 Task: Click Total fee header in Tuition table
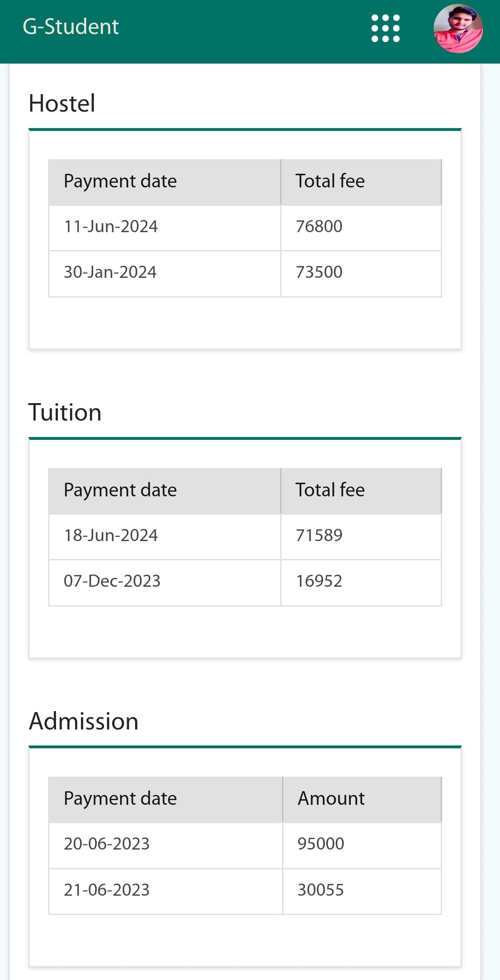(x=330, y=490)
